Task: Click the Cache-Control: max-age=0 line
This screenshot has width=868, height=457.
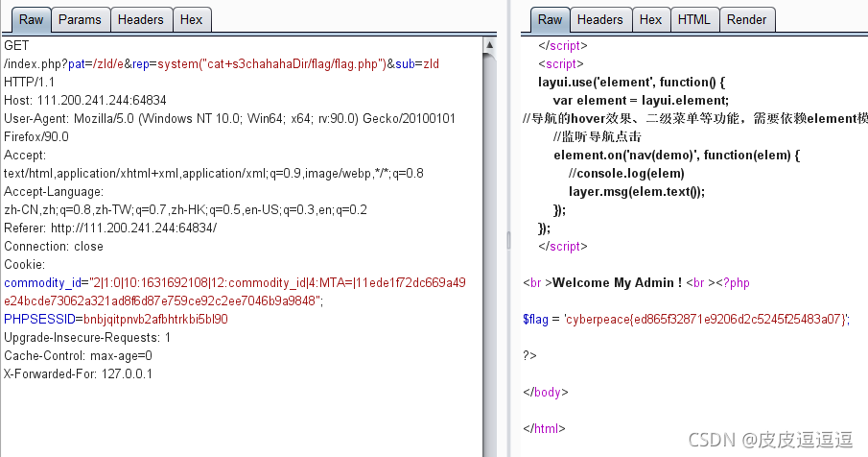Action: pos(78,355)
